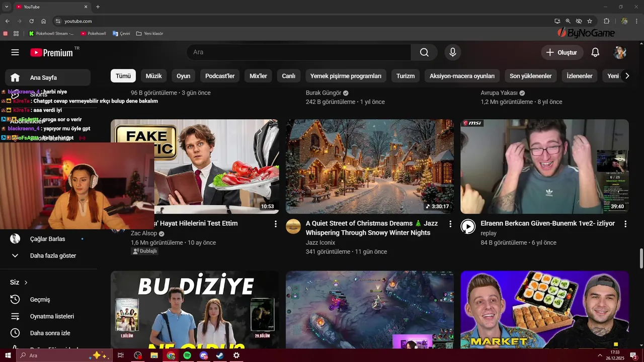Image resolution: width=644 pixels, height=362 pixels.
Task: Bookmark this page with the star
Action: coord(590,21)
